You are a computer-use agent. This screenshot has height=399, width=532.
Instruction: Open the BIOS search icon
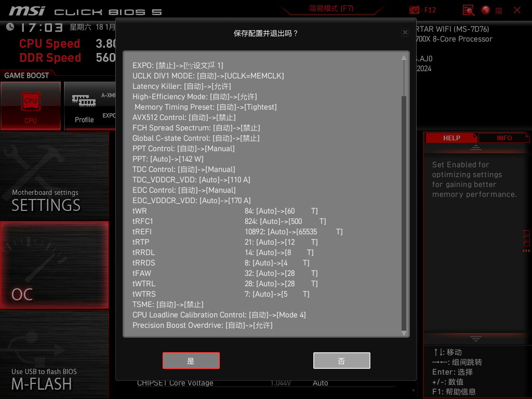(x=469, y=10)
